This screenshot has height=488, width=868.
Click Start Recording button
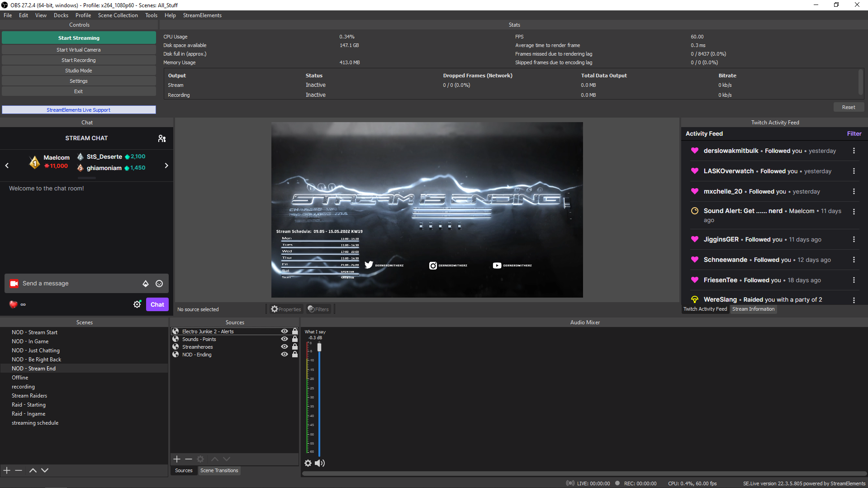coord(79,60)
